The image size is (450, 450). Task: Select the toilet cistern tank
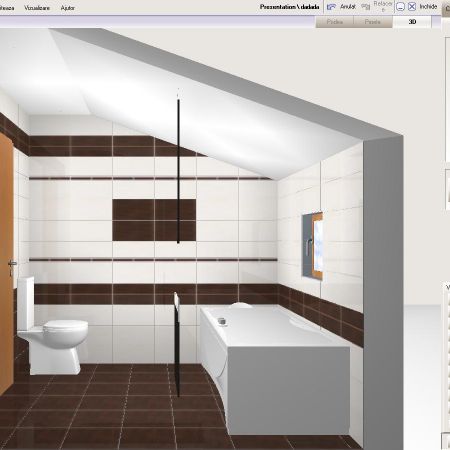click(26, 303)
